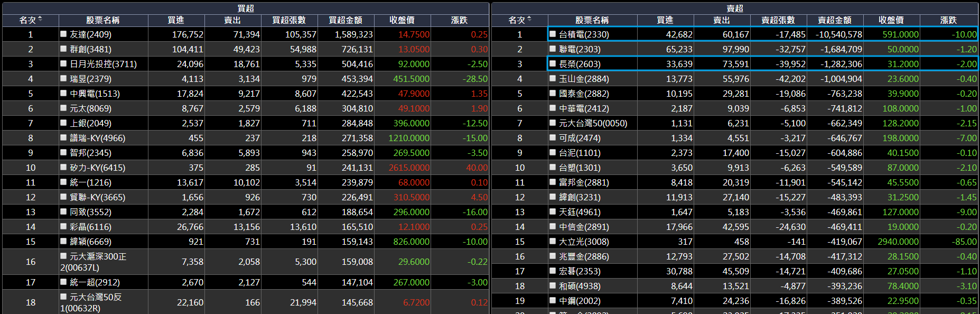Screen dimensions: 980x314
Task: Enable checkbox for 中興電(1513)
Action: point(63,93)
